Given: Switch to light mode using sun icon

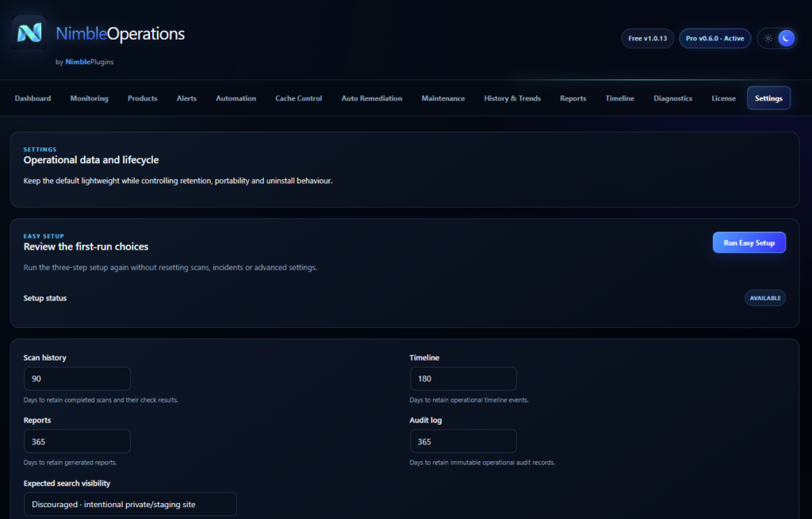Looking at the screenshot, I should [x=768, y=38].
